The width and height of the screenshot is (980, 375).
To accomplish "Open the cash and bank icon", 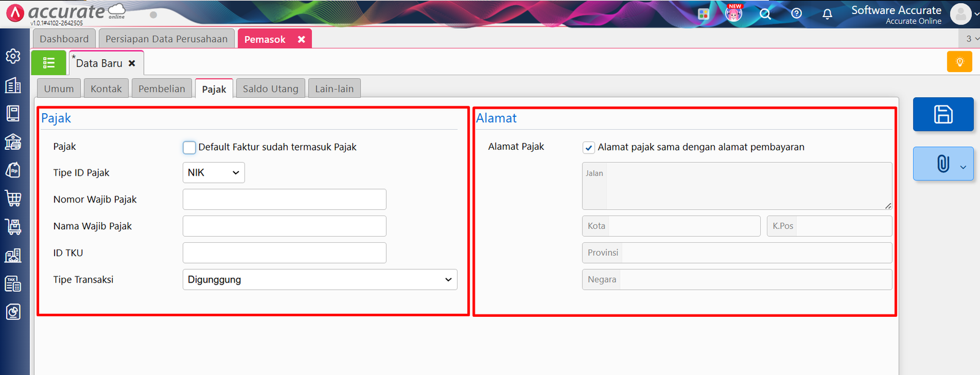I will 13,142.
